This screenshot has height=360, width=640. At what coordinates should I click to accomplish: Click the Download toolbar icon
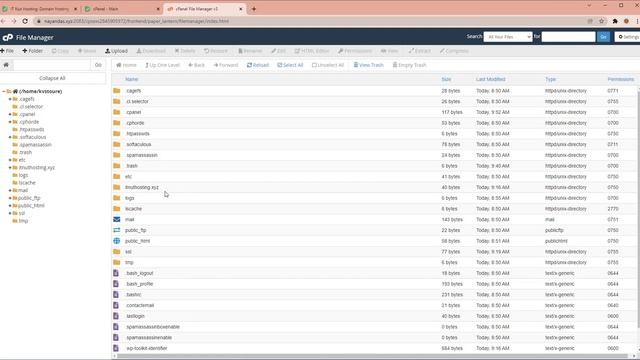151,51
